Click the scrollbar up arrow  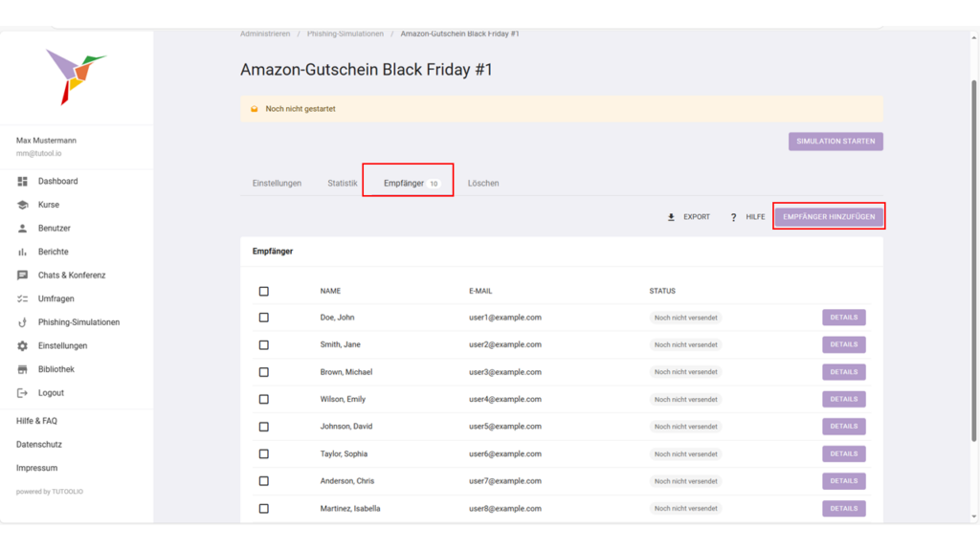pos(973,38)
